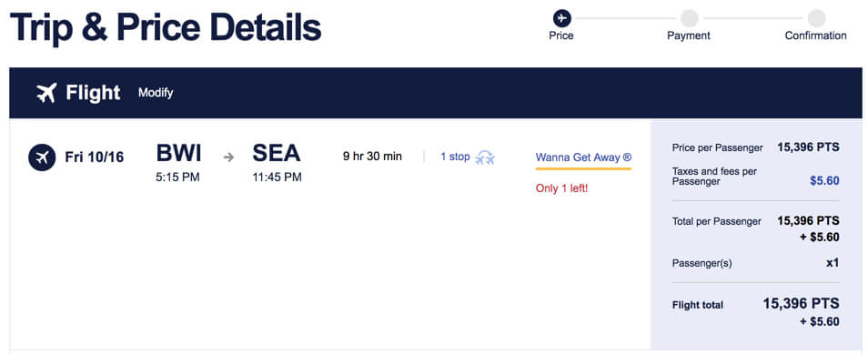This screenshot has width=868, height=355.
Task: Click the Payment step label
Action: [689, 36]
